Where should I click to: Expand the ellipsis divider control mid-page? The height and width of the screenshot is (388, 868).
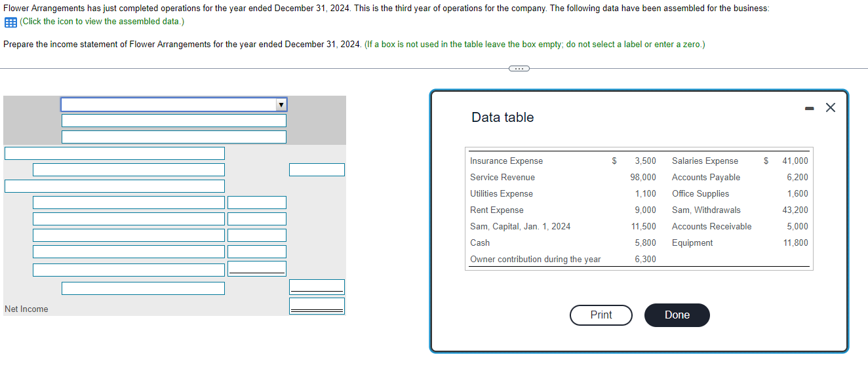519,68
